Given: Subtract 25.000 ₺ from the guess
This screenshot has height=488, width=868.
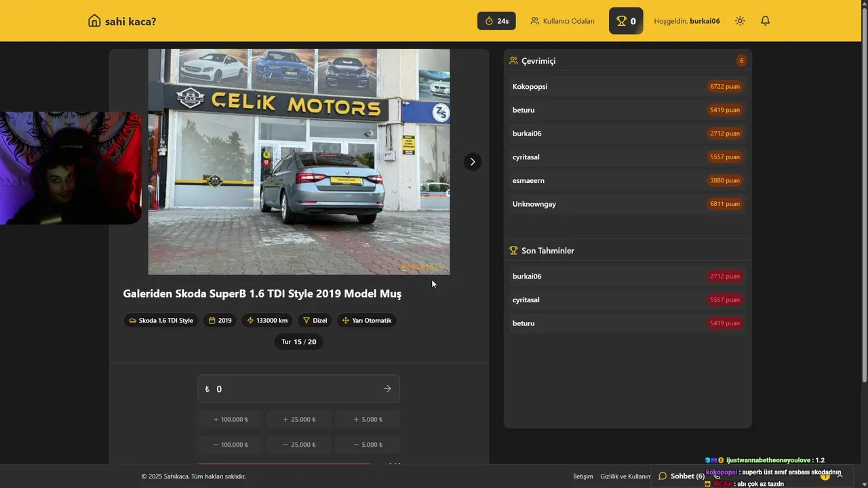Looking at the screenshot, I should pos(299,445).
